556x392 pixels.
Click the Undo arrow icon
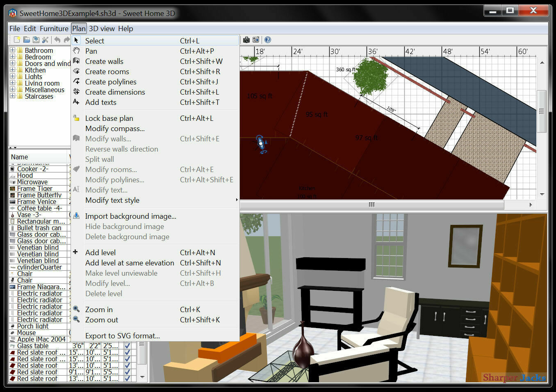[x=57, y=40]
